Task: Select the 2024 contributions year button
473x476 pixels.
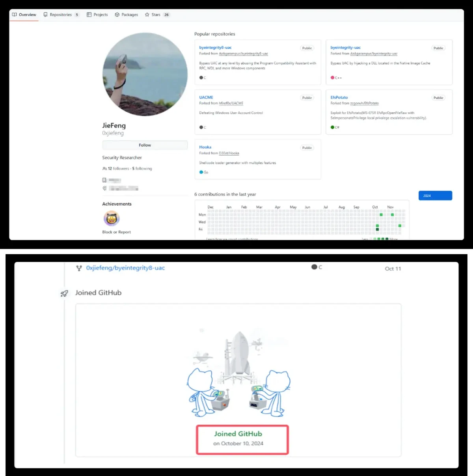Action: pyautogui.click(x=435, y=195)
